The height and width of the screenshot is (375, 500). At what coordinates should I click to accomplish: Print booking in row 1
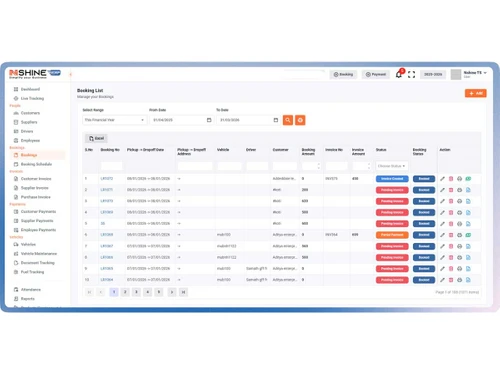[x=459, y=179]
